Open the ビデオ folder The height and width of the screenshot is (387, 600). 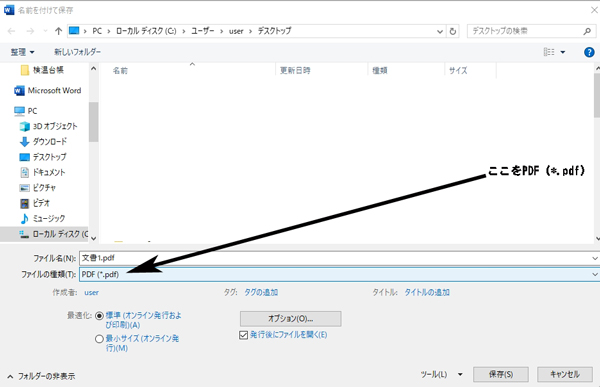pyautogui.click(x=35, y=203)
